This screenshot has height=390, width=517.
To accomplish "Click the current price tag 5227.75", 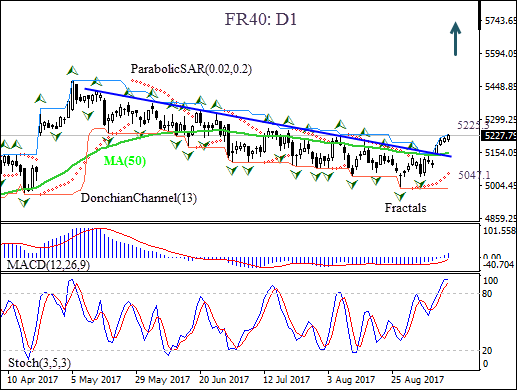I will point(499,136).
